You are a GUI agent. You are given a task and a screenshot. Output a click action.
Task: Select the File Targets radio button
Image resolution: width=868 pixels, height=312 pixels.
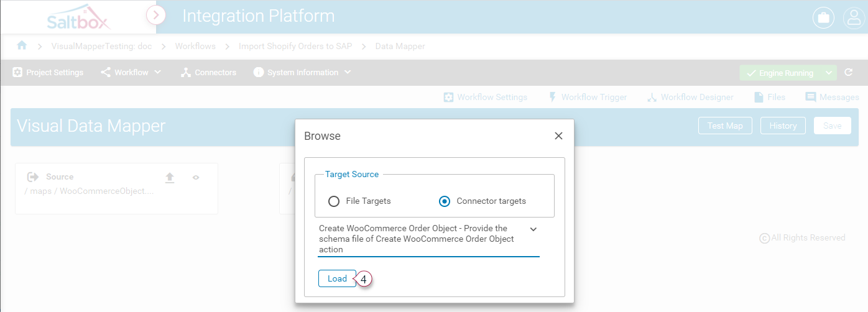coord(334,201)
